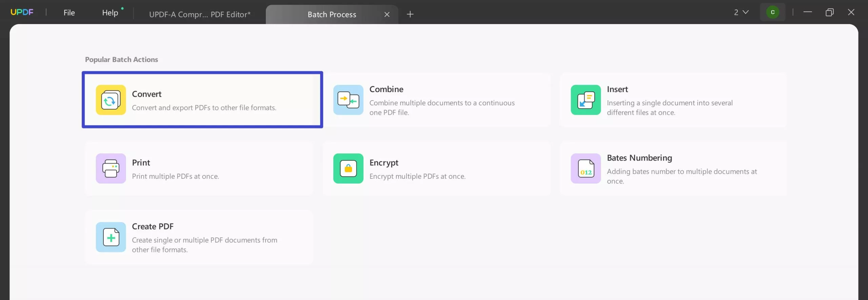
Task: Close the UPDF application window
Action: coord(851,12)
